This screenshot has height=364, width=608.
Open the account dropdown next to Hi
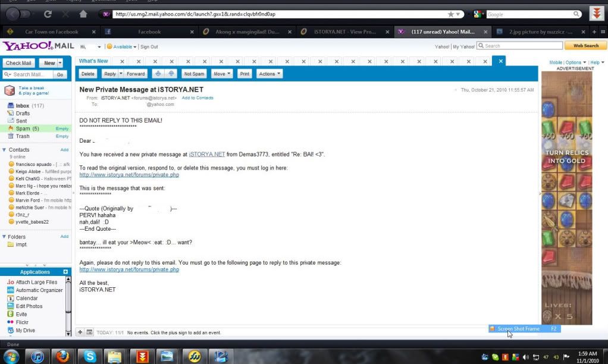99,46
